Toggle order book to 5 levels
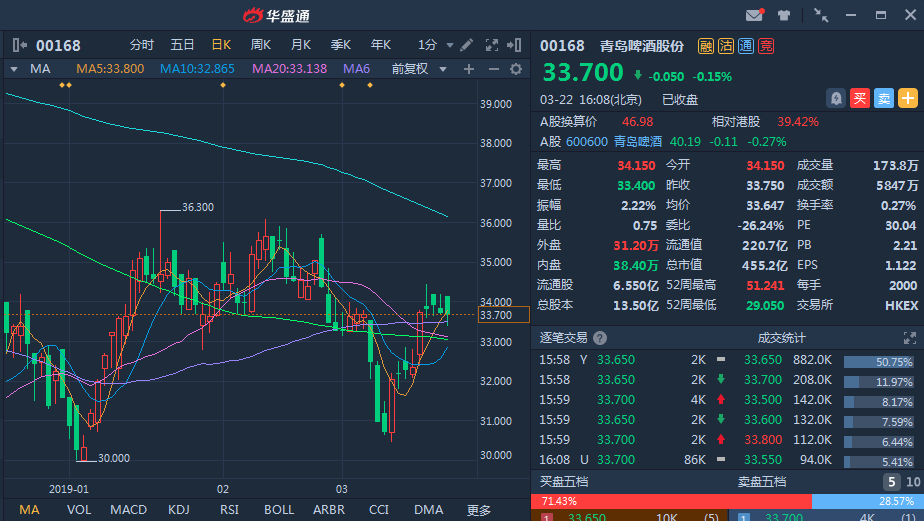Viewport: 924px width, 521px height. [890, 482]
